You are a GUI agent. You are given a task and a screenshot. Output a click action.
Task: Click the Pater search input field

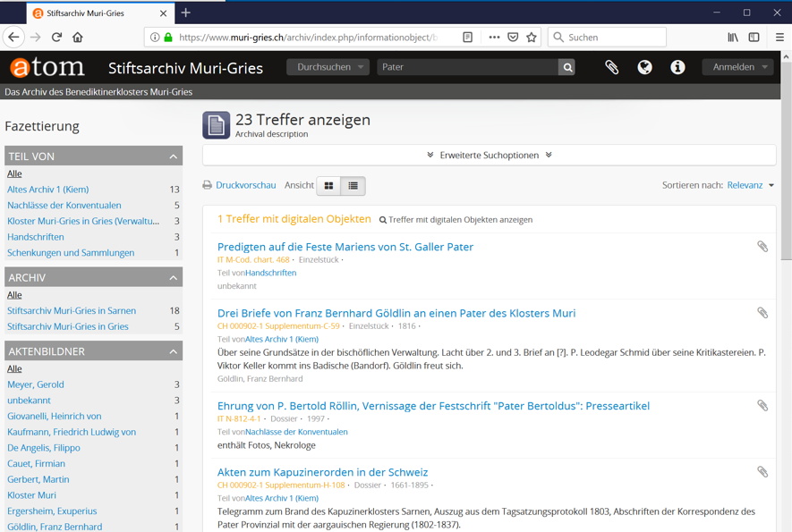point(465,67)
